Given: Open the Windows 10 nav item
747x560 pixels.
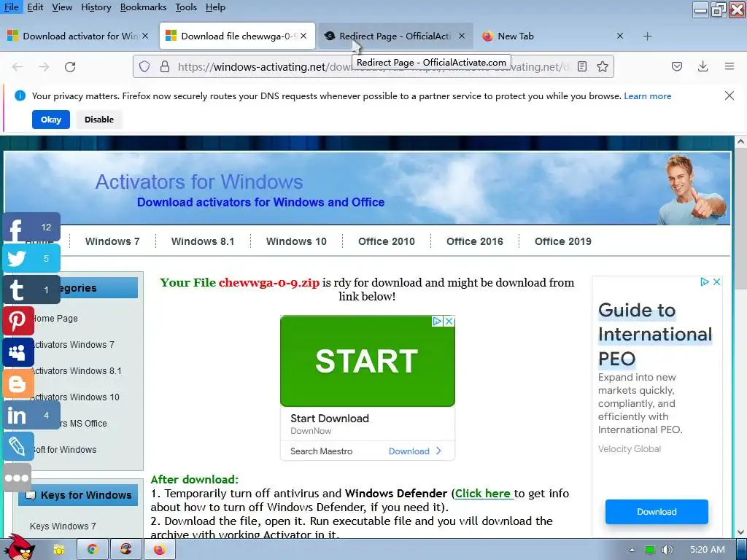Looking at the screenshot, I should click(296, 241).
